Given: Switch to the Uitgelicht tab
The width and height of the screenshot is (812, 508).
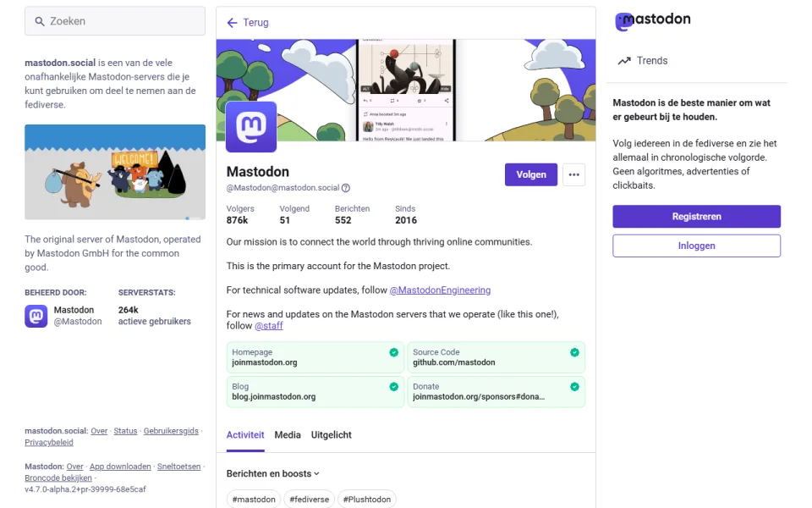Looking at the screenshot, I should pyautogui.click(x=331, y=435).
